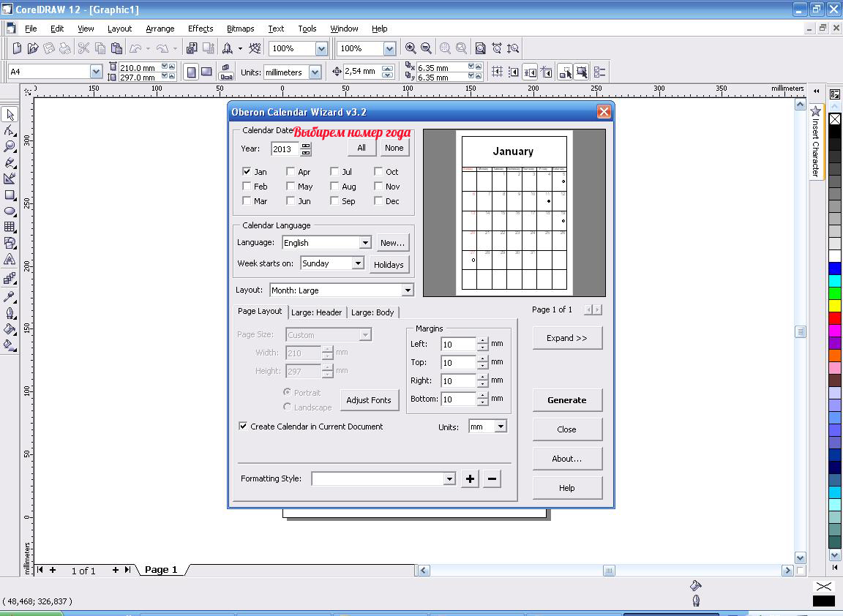This screenshot has height=616, width=843.
Task: Select the Zoom tool in the toolbox
Action: pyautogui.click(x=10, y=146)
